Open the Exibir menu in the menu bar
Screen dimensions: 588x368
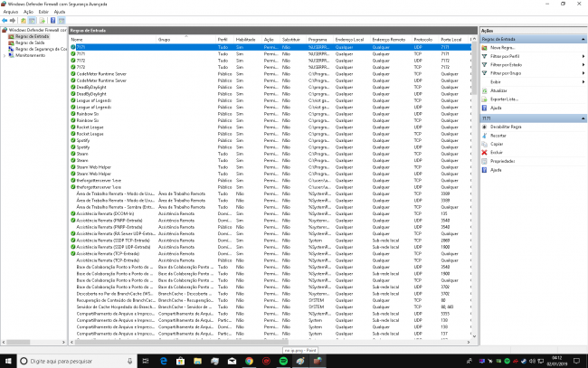44,12
